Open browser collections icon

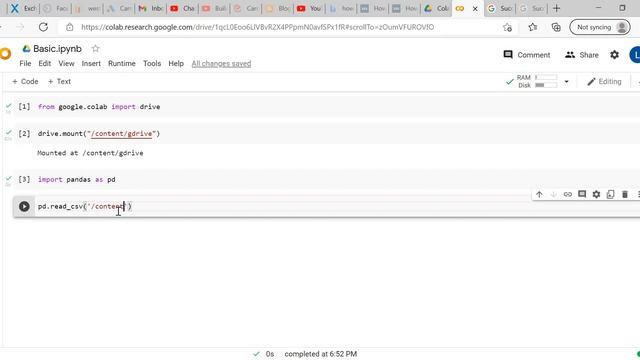pyautogui.click(x=556, y=27)
